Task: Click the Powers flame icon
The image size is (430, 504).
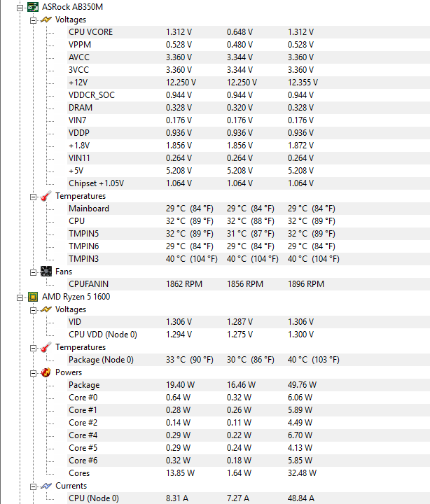Action: click(46, 372)
